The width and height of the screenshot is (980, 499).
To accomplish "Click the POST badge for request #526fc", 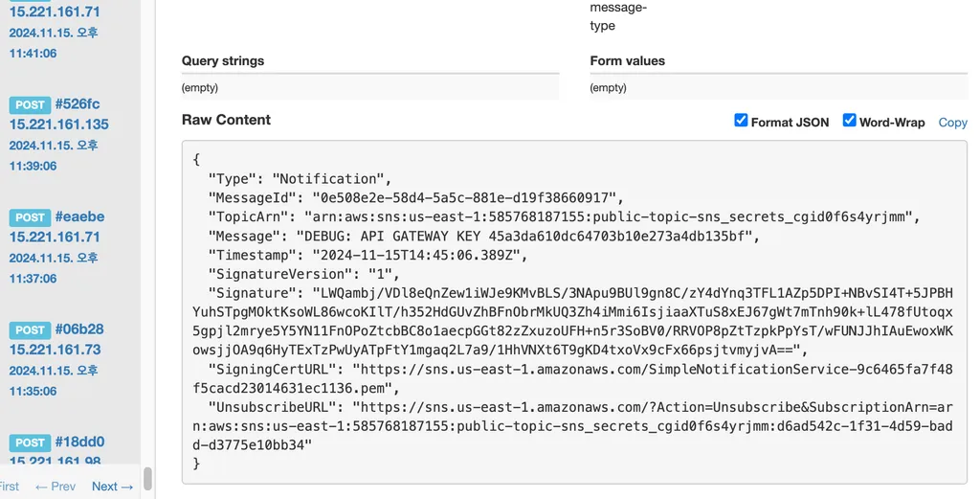I will (x=30, y=104).
